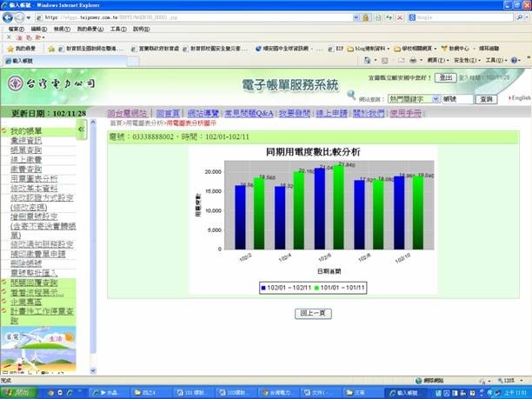Image resolution: width=532 pixels, height=399 pixels.
Task: Click the 我要發問 navigation link
Action: point(295,113)
